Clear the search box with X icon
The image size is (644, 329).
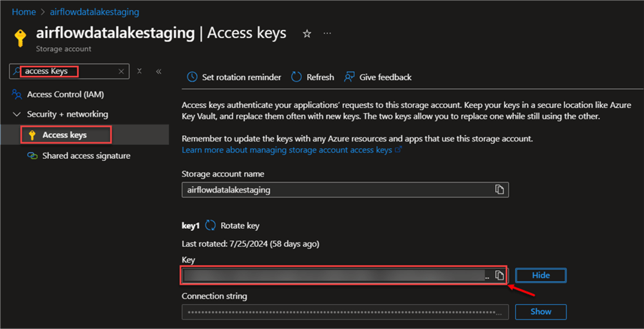point(121,72)
